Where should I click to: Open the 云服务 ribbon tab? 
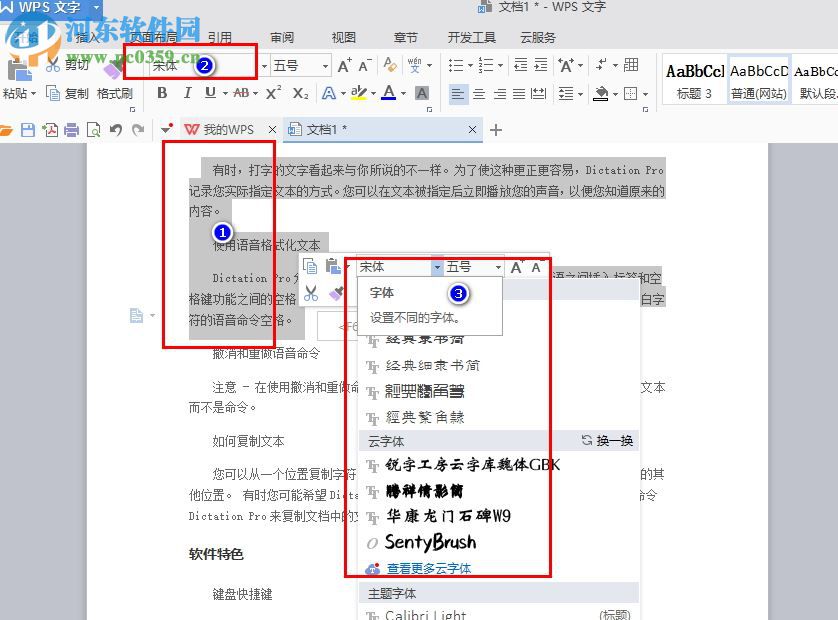click(537, 37)
